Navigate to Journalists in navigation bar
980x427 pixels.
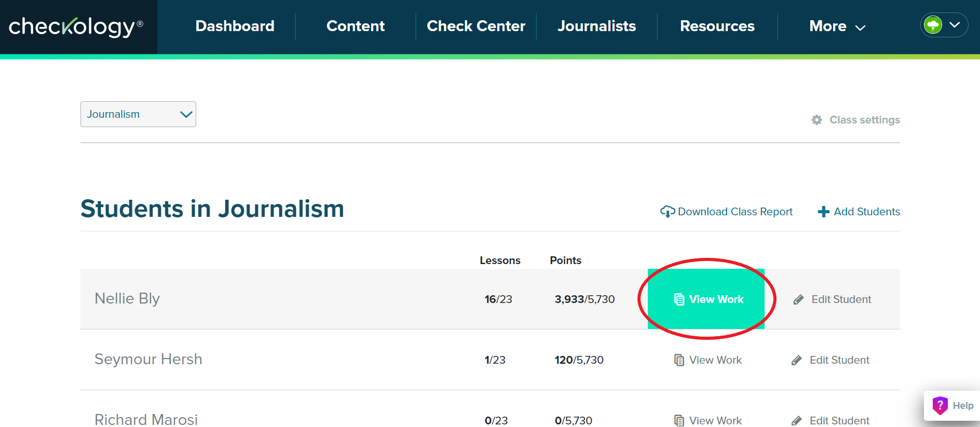coord(596,26)
